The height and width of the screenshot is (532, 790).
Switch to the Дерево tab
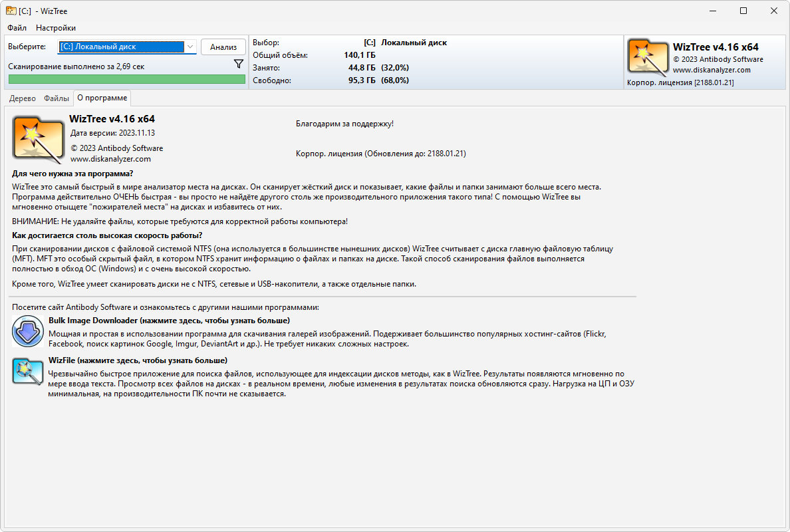pos(22,98)
